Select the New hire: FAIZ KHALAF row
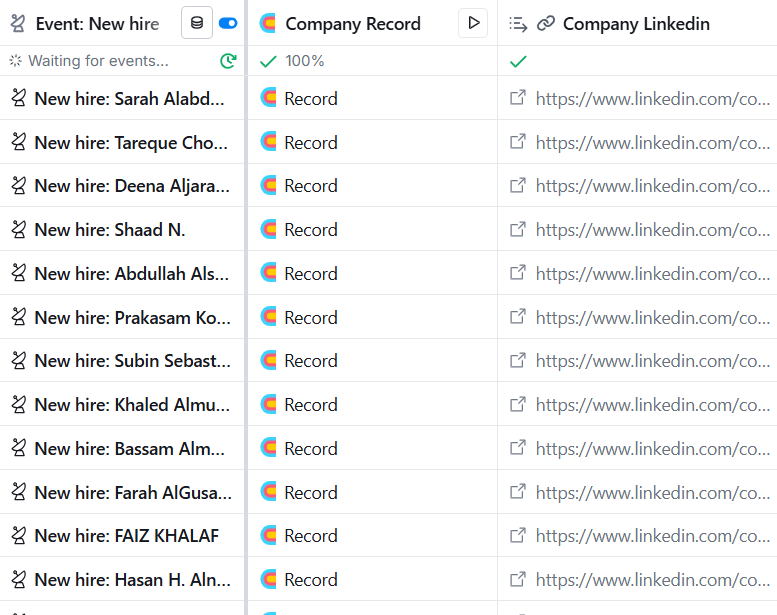 122,536
